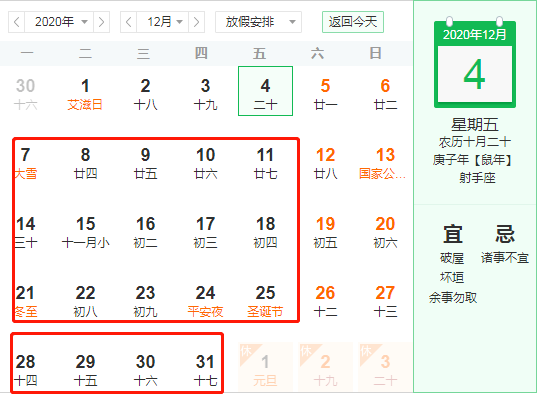Viewport: 539px width, 394px height.
Task: Click the 余事勿取 text
Action: click(453, 297)
